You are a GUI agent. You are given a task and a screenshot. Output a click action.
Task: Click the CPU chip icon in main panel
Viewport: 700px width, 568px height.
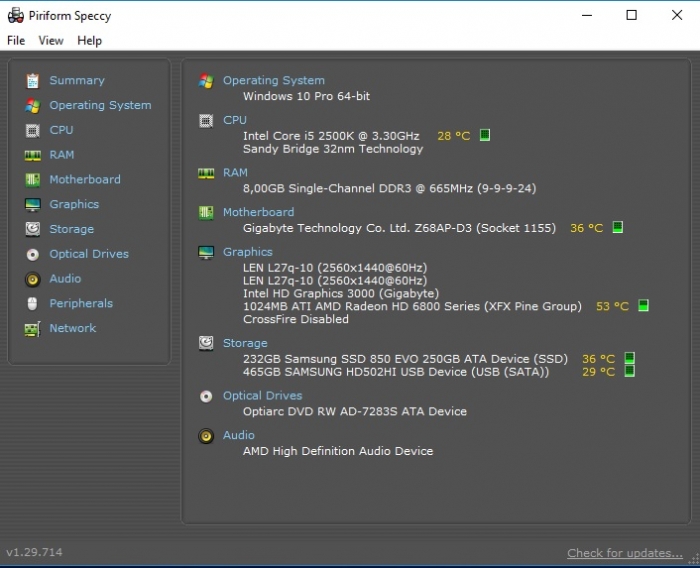point(206,121)
